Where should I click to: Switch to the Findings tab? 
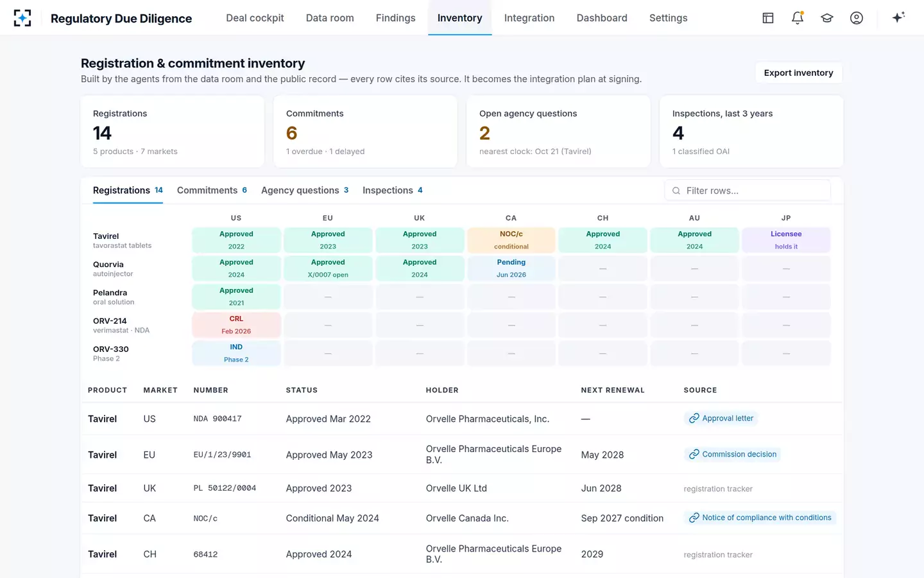pos(395,18)
